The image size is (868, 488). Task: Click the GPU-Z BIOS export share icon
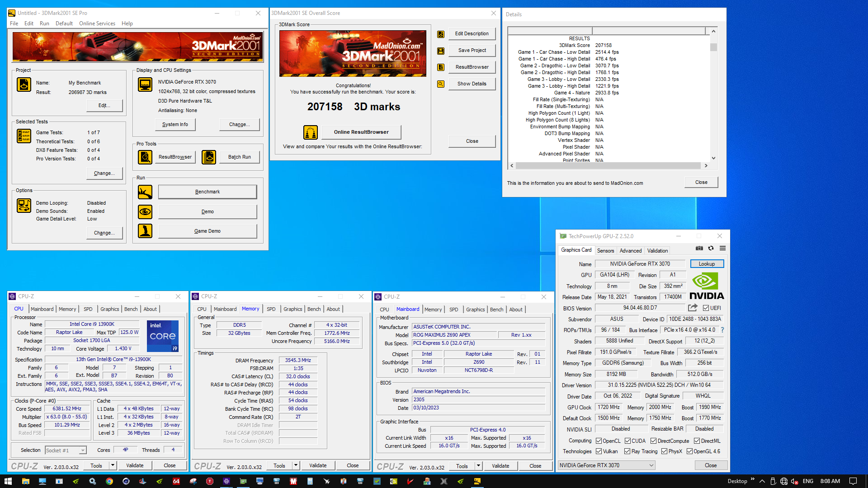coord(693,308)
